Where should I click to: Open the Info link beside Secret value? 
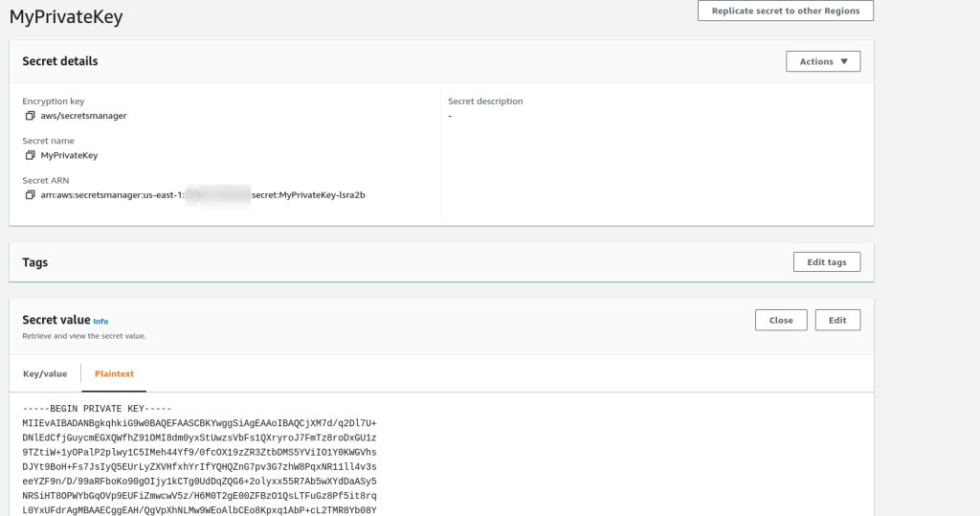[x=100, y=322]
